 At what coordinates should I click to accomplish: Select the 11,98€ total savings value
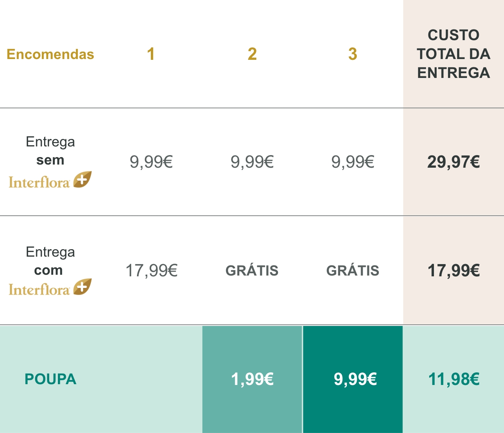454,379
